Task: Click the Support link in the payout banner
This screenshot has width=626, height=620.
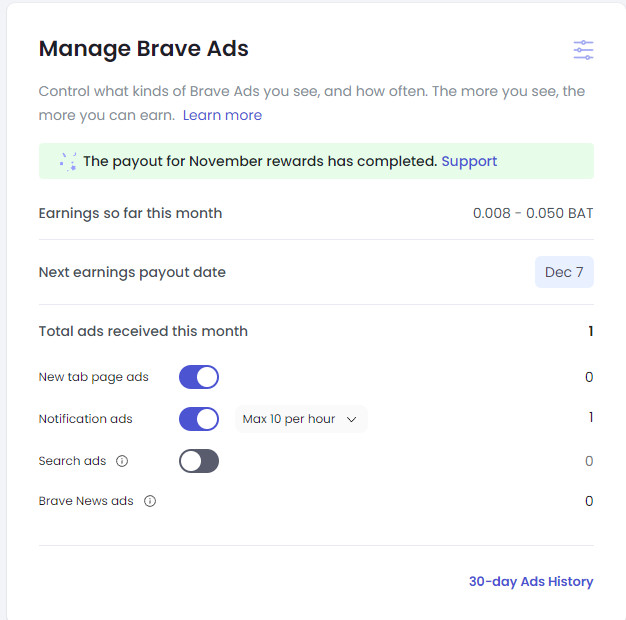Action: point(469,161)
